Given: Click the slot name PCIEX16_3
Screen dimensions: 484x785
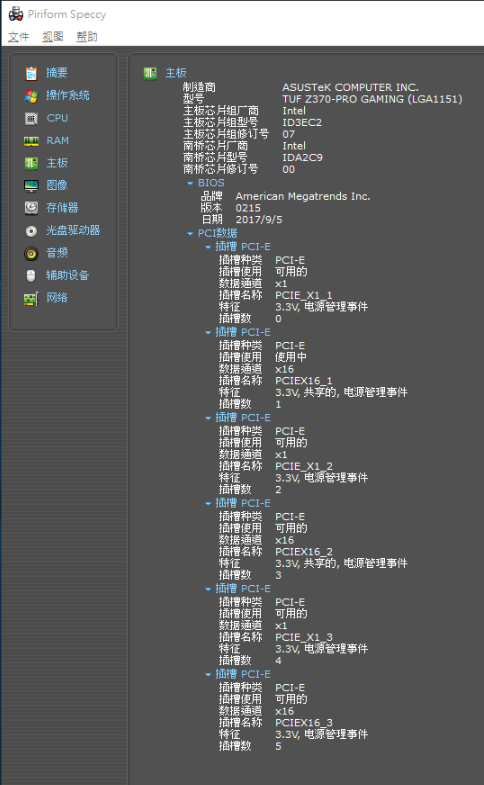Looking at the screenshot, I should (303, 723).
